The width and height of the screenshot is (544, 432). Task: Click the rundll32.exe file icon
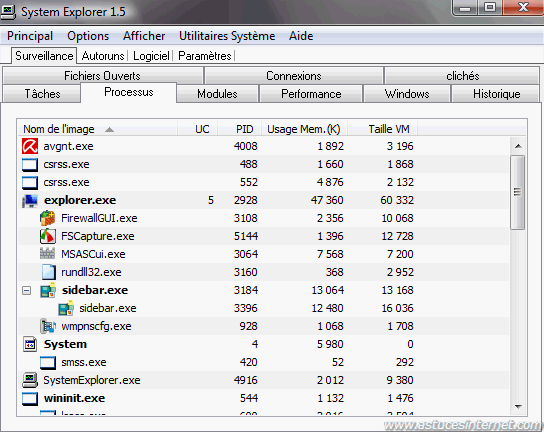click(x=48, y=272)
